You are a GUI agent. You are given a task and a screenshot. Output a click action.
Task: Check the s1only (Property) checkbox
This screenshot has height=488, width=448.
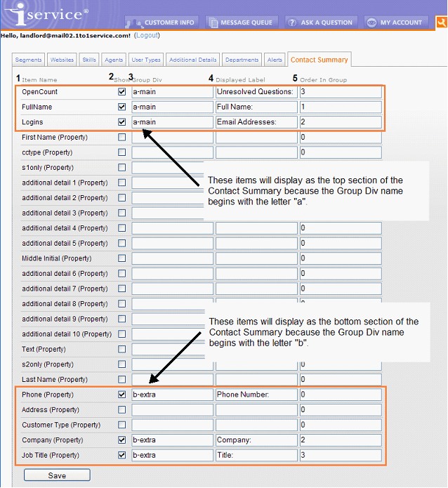(121, 167)
